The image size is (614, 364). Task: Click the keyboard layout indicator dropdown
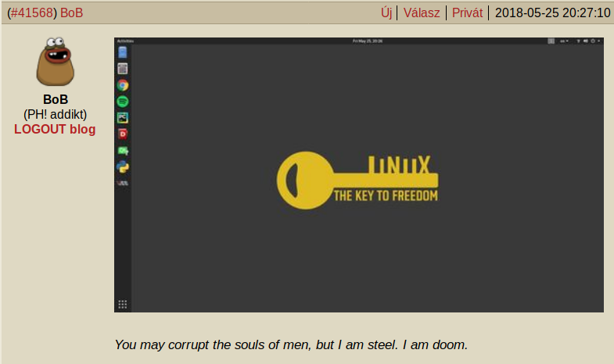coord(564,41)
